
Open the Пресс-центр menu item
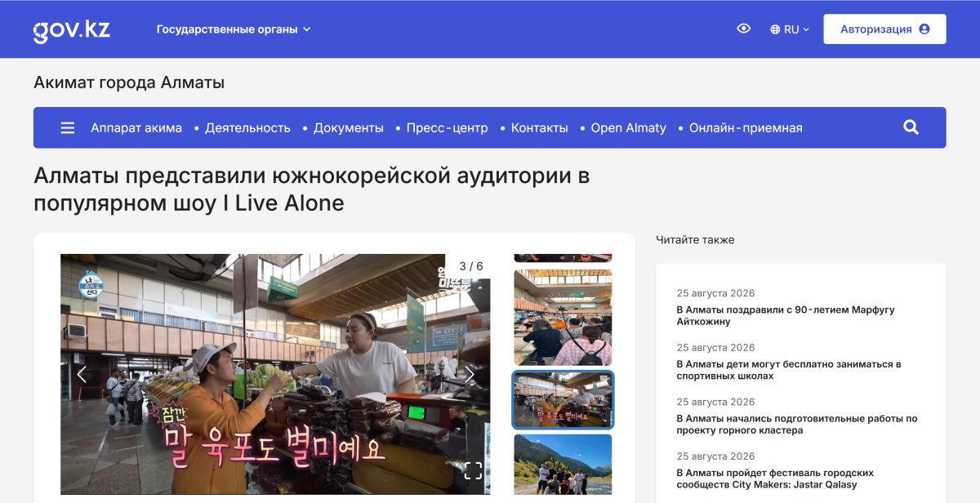click(x=447, y=128)
